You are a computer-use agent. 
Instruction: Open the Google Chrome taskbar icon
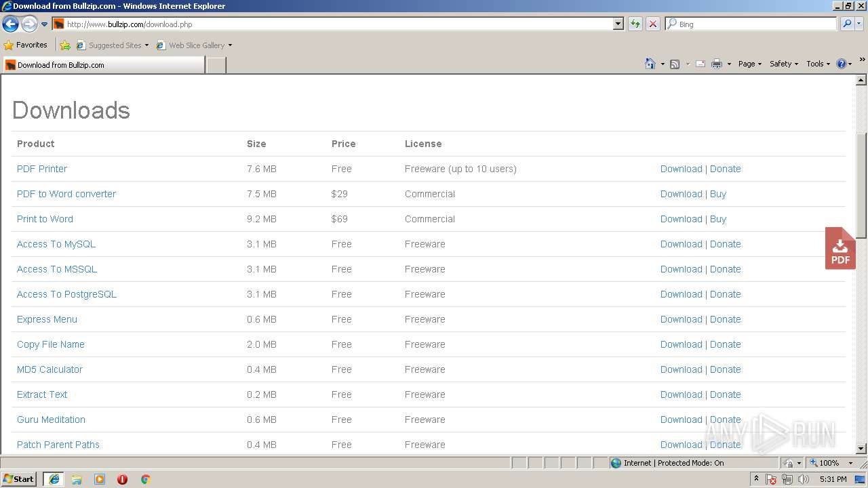pos(145,479)
